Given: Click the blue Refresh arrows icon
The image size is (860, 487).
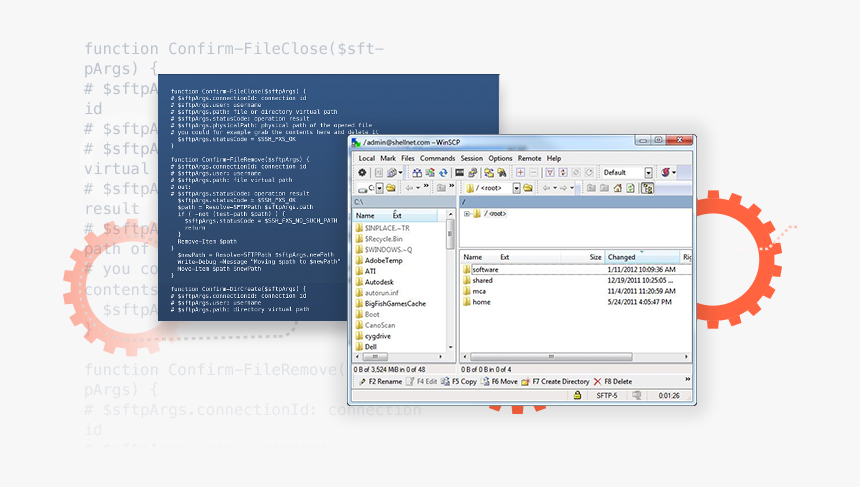Looking at the screenshot, I should [443, 173].
